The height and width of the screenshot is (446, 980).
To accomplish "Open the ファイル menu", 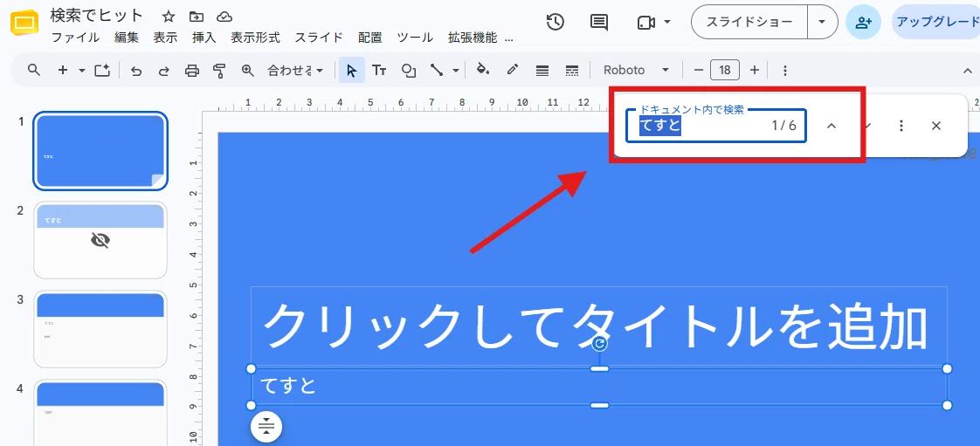I will pyautogui.click(x=75, y=38).
